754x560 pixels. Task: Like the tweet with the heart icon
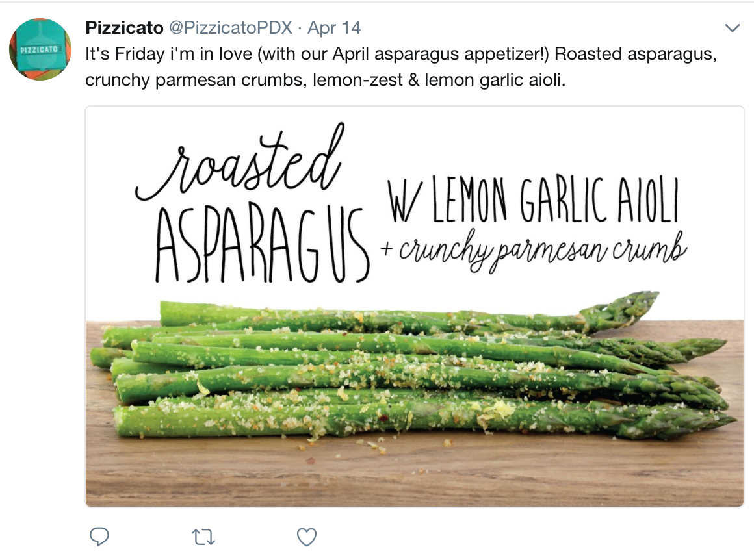(307, 537)
